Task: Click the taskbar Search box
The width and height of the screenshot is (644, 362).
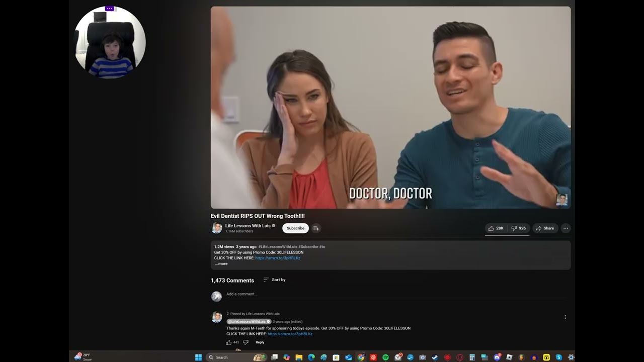Action: tap(236, 357)
